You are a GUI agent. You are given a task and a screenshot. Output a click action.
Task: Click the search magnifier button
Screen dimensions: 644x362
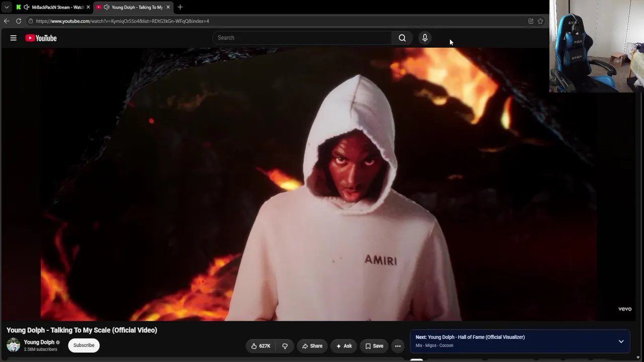point(402,38)
